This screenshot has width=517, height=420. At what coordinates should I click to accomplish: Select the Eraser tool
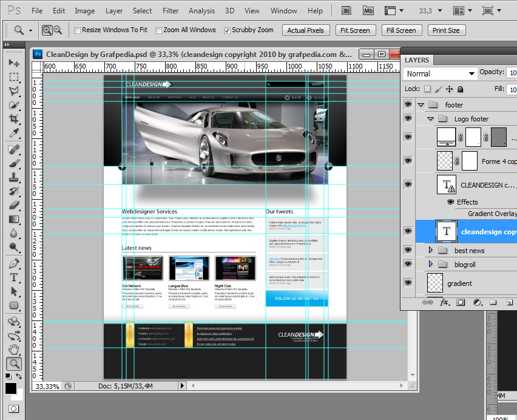click(x=14, y=205)
